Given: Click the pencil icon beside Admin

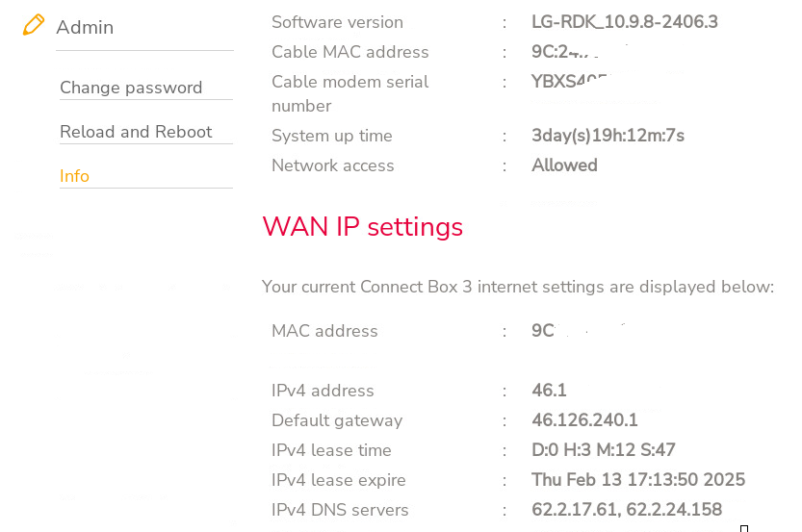Looking at the screenshot, I should tap(34, 25).
